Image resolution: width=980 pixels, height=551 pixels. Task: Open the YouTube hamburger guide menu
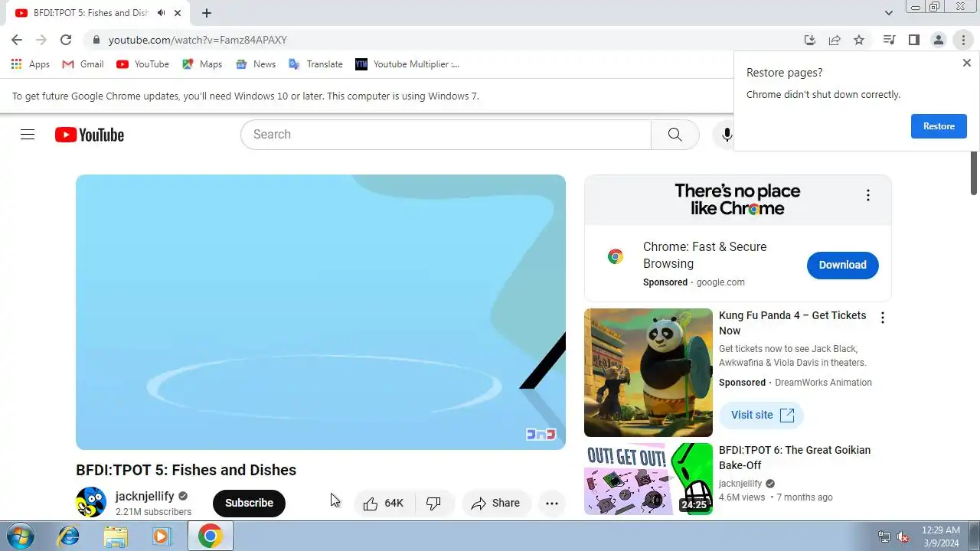coord(28,135)
